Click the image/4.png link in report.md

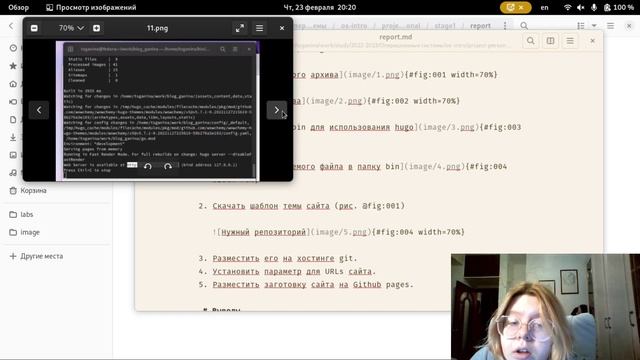(x=435, y=167)
